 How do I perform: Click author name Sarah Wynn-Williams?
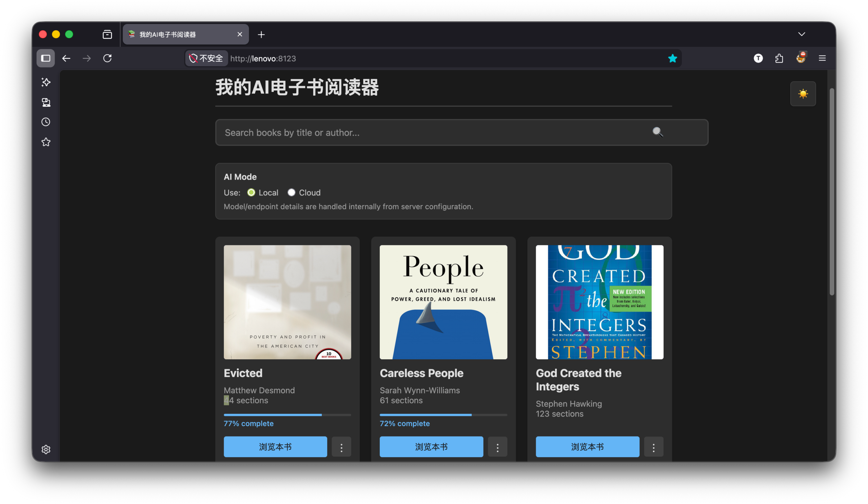[419, 390]
